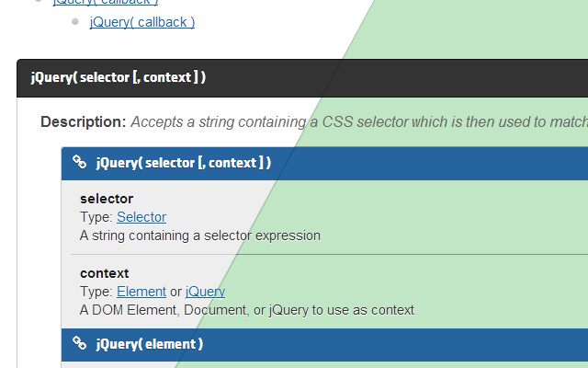Screen dimensions: 588x368
Task: Open the jQuery type link under context
Action: [205, 292]
